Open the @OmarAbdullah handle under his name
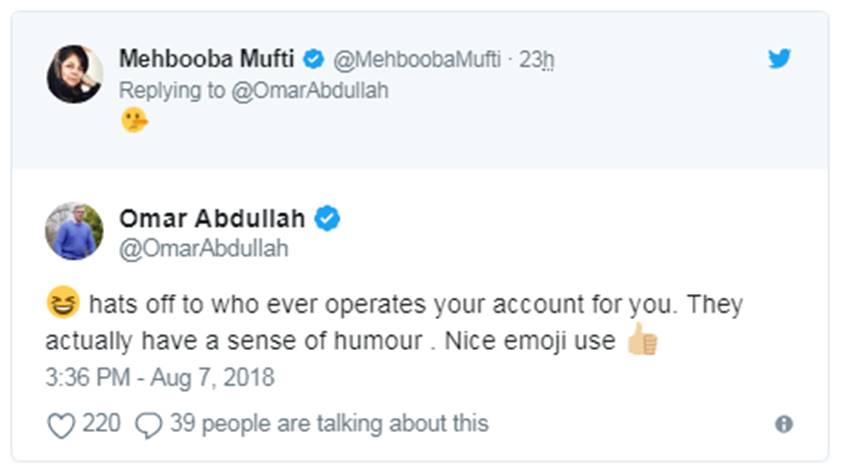Screen dimensions: 850x470 point(203,249)
